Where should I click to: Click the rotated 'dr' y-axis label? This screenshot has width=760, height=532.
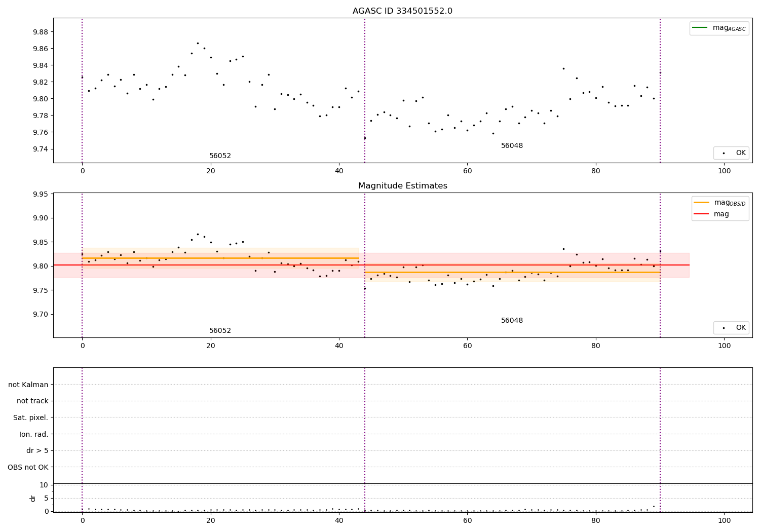[33, 498]
